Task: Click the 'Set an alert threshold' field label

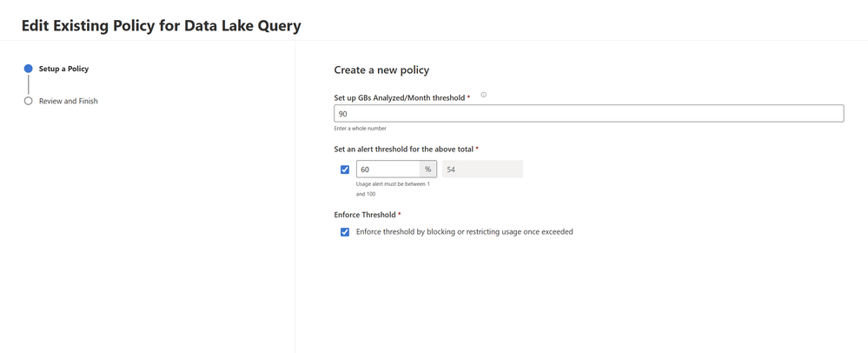Action: tap(403, 150)
